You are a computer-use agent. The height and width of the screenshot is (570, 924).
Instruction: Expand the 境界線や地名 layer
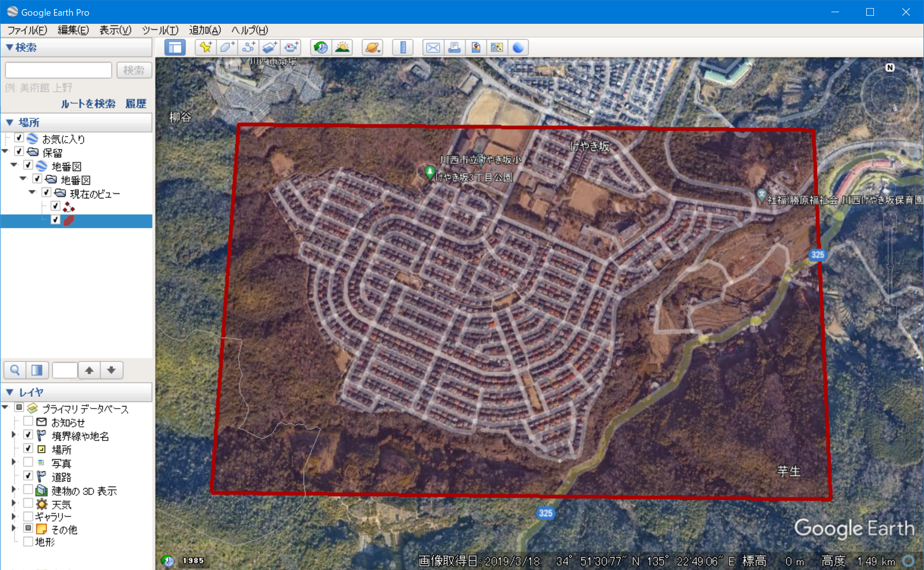pyautogui.click(x=14, y=435)
